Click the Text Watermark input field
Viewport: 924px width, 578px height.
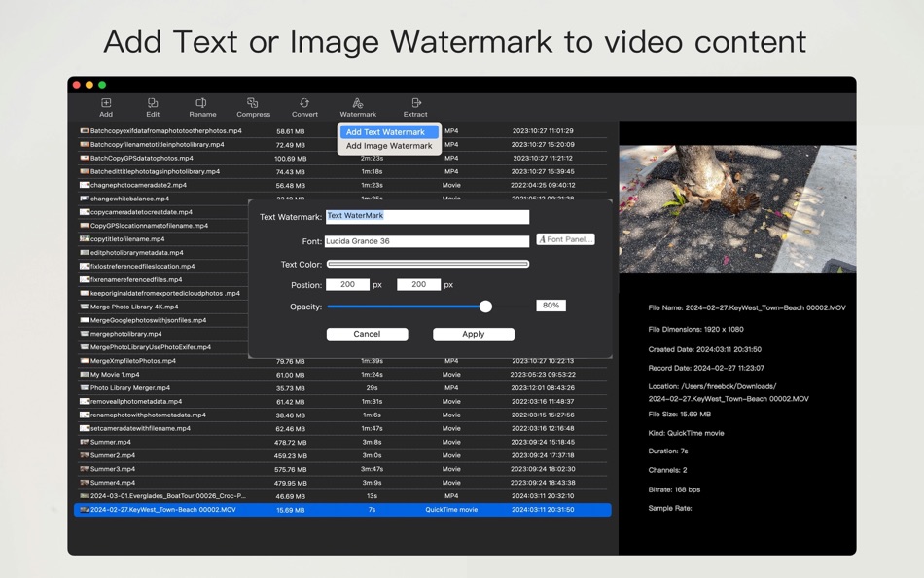[x=428, y=216]
